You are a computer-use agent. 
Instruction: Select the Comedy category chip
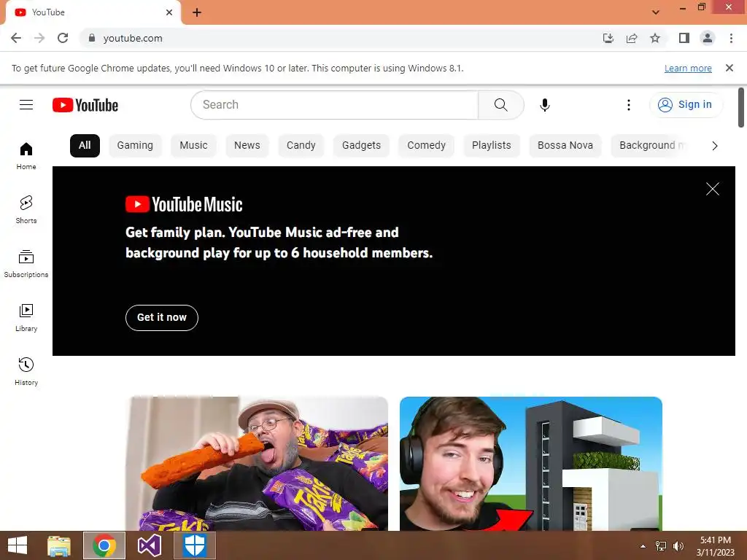(426, 146)
